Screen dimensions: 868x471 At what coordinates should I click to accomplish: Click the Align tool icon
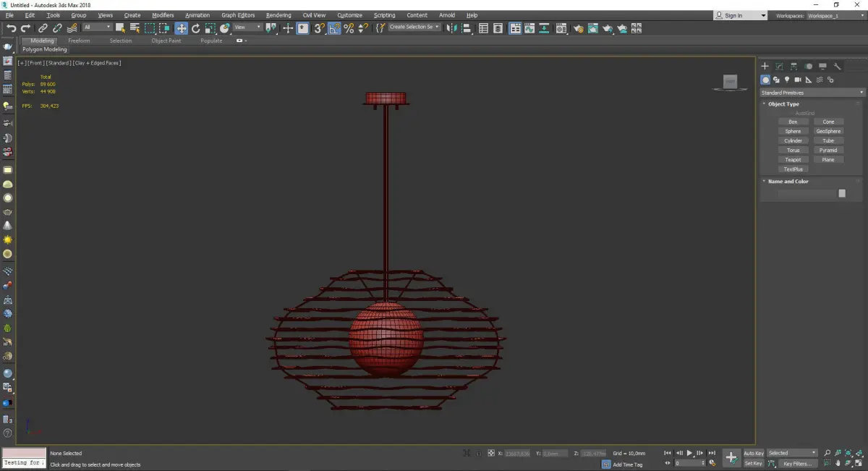[x=467, y=28]
